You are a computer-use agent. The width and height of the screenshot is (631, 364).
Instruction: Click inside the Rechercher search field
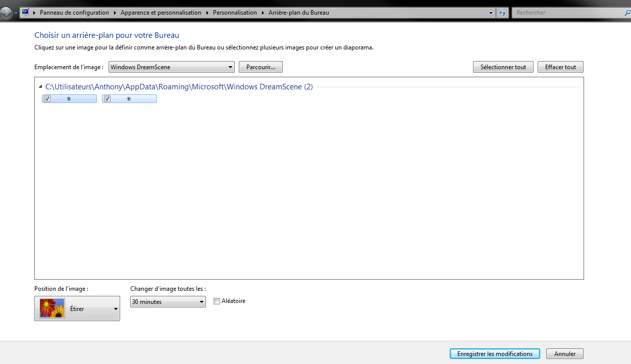point(565,13)
